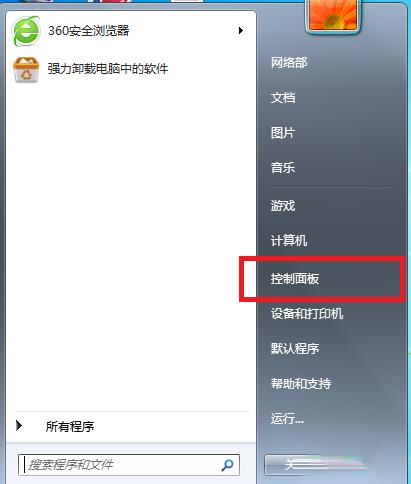Open the 360安全浏览器 browser icon

click(26, 31)
